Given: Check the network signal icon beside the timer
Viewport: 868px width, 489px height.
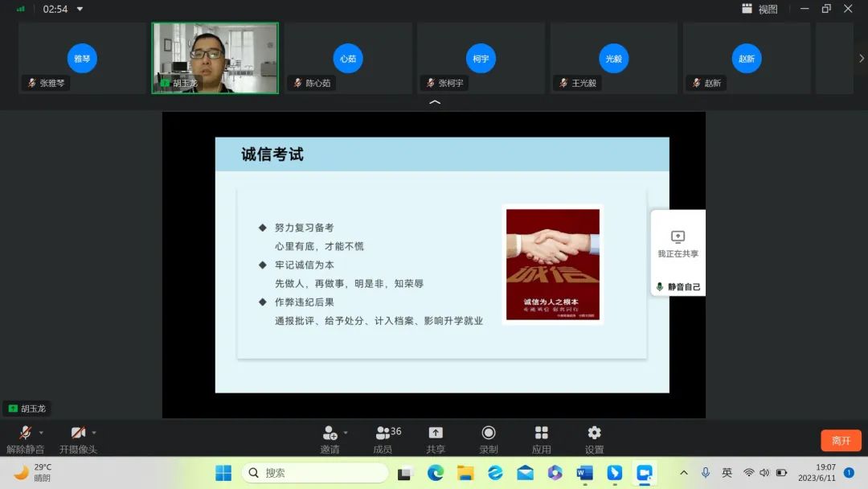Looking at the screenshot, I should click(x=21, y=9).
